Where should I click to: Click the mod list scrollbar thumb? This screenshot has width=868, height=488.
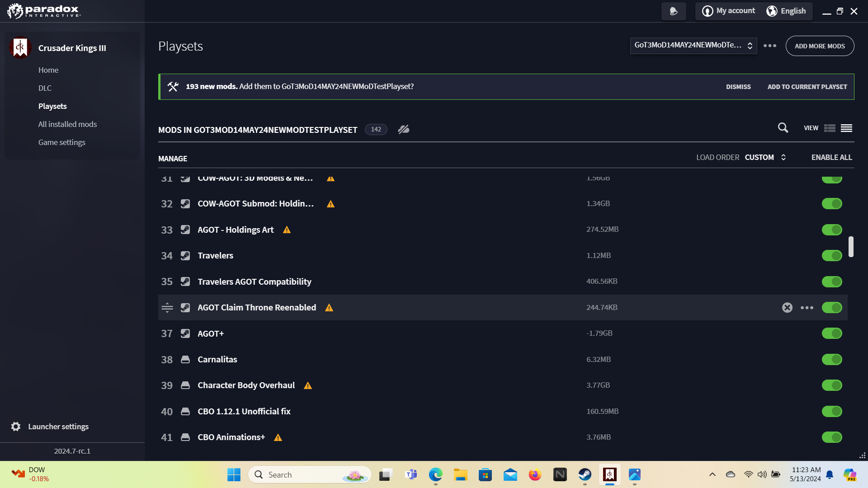point(851,247)
